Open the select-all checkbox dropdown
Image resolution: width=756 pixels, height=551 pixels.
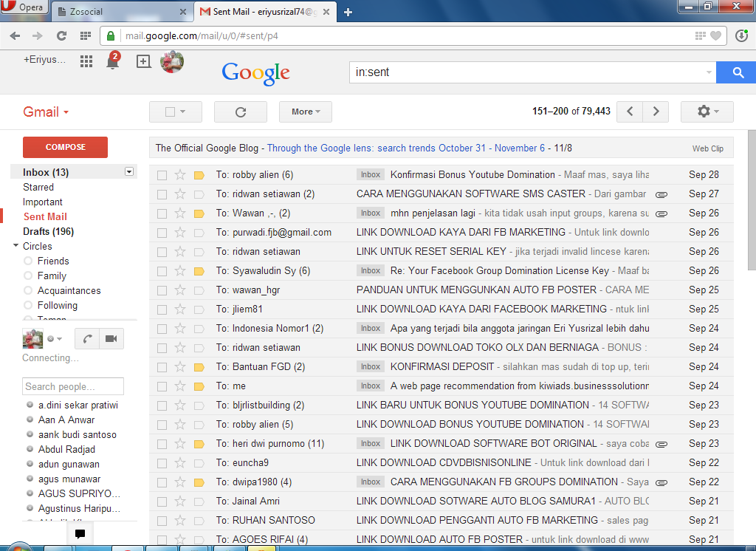[176, 112]
